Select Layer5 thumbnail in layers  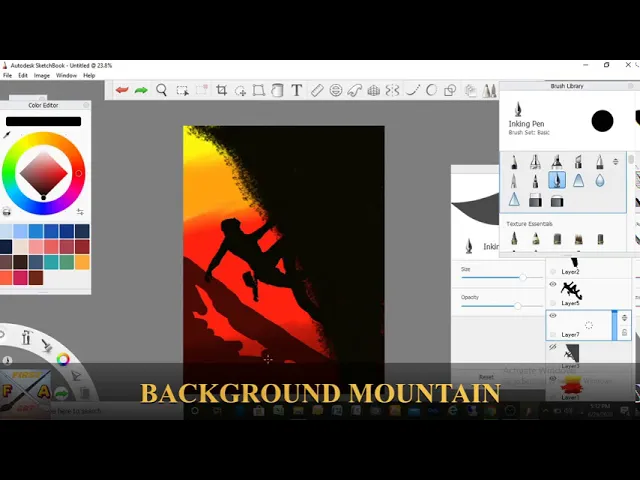[x=571, y=290]
